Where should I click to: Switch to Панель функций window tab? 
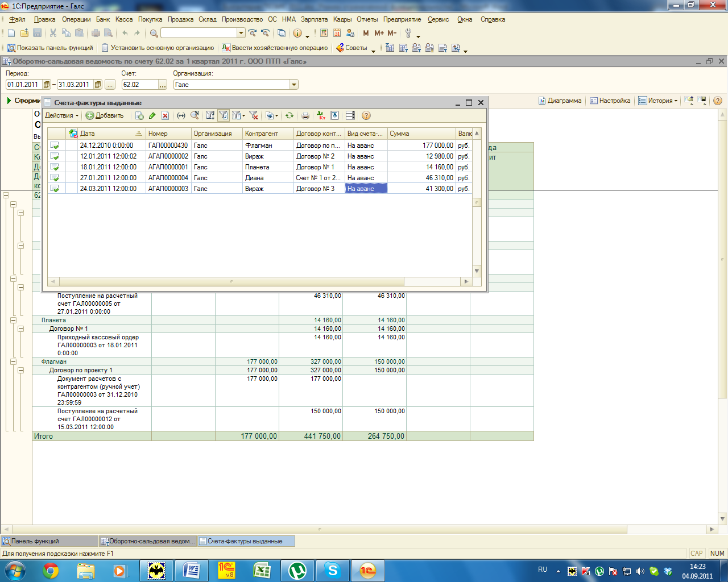(x=49, y=541)
